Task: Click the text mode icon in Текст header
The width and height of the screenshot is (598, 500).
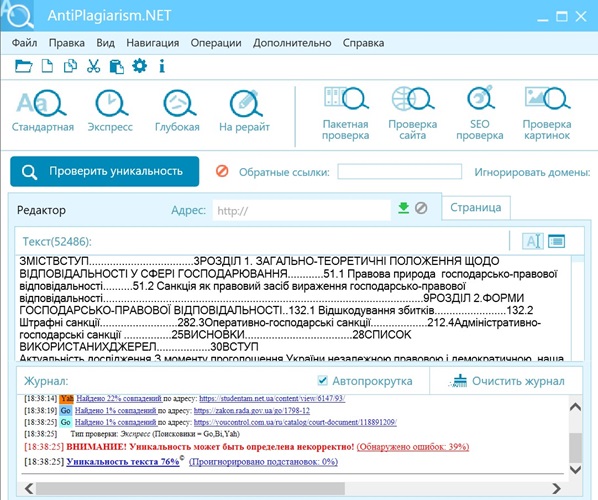Action: pos(532,241)
